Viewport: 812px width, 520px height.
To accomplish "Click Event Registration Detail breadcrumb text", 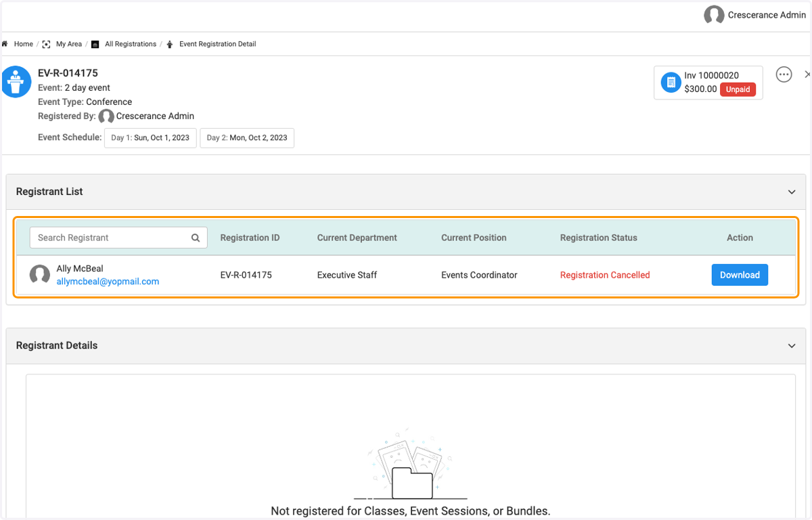I will 217,44.
